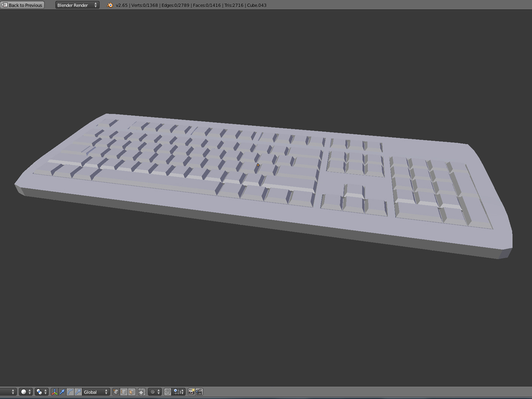Open the viewport shading mode selector

click(x=26, y=392)
